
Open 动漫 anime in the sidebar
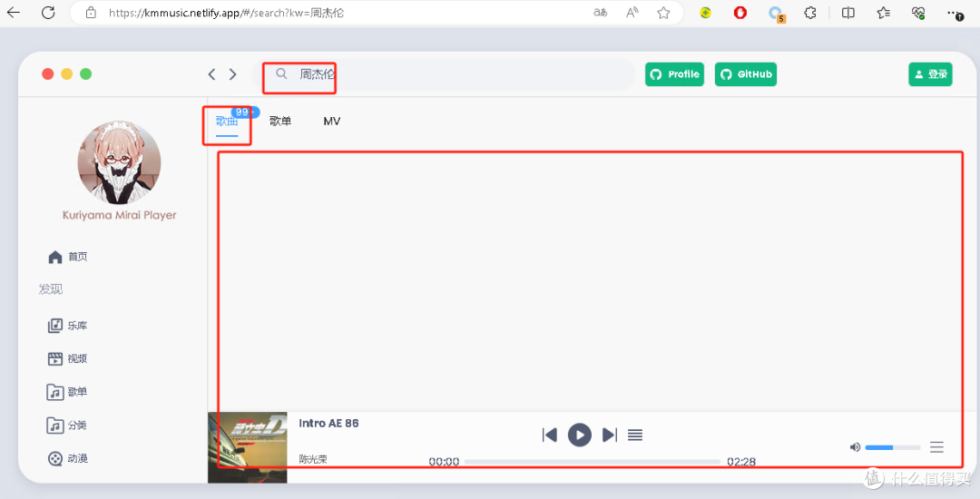[67, 458]
